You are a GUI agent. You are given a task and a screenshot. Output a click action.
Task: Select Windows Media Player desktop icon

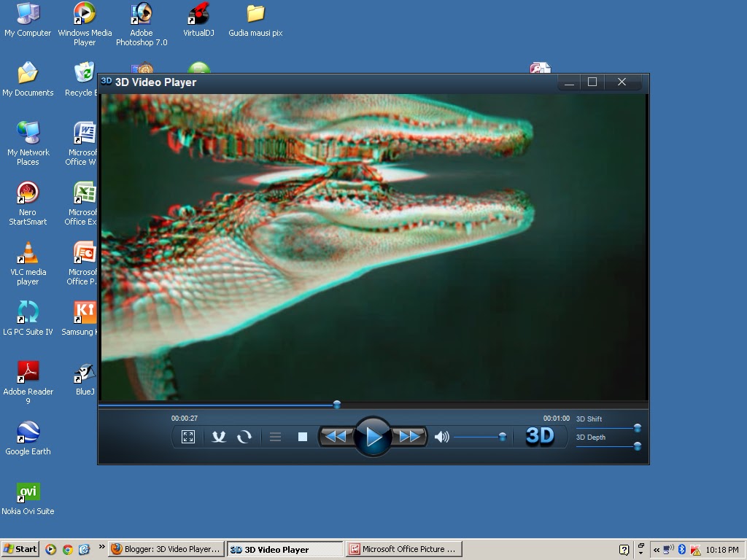85,24
